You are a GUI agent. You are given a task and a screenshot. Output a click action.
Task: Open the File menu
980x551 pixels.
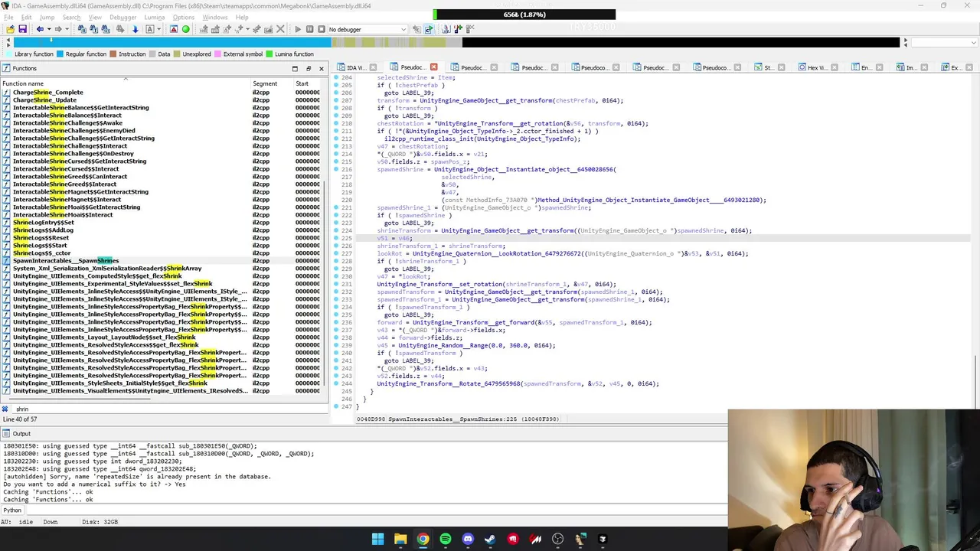click(9, 17)
